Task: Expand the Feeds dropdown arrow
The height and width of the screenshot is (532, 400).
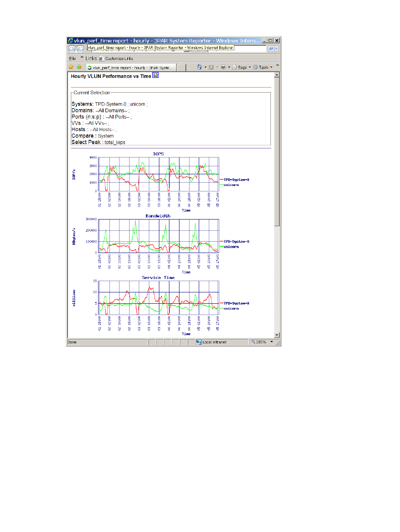Action: coord(217,67)
